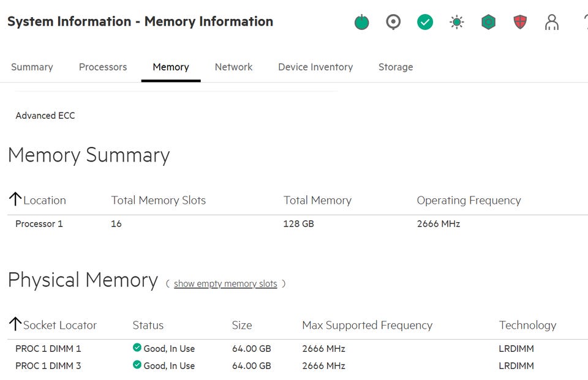Click the green hexagon icon
The image size is (588, 380).
point(488,23)
